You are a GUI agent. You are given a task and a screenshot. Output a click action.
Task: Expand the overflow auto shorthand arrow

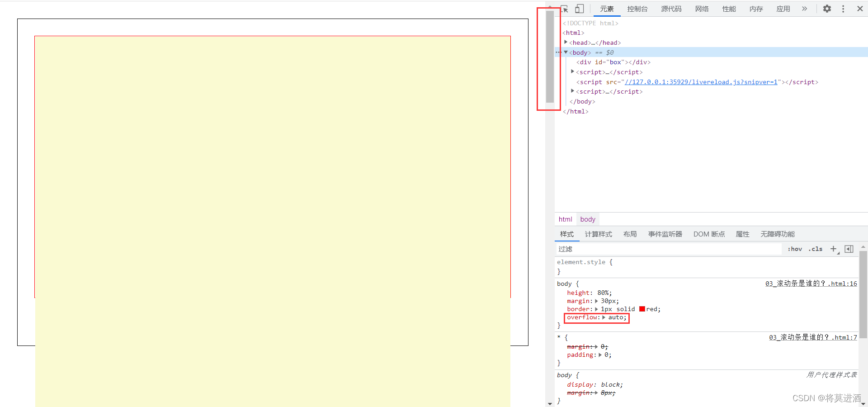[604, 317]
